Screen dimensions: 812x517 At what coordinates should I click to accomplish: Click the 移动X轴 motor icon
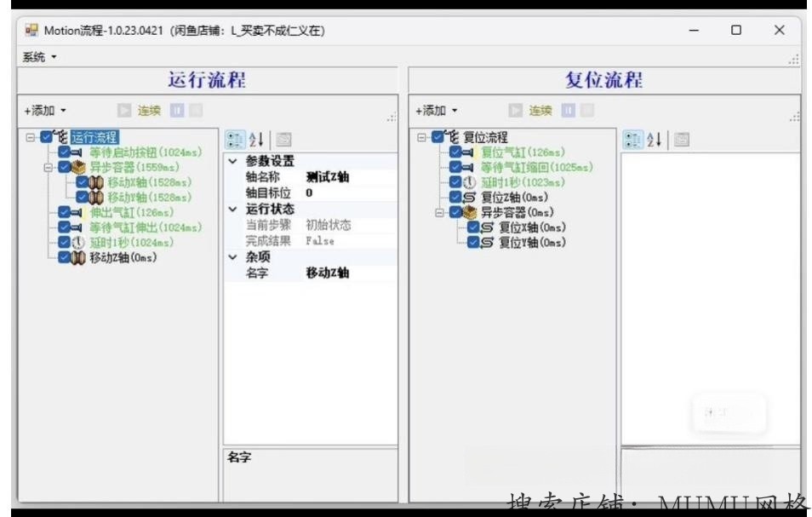[x=96, y=182]
